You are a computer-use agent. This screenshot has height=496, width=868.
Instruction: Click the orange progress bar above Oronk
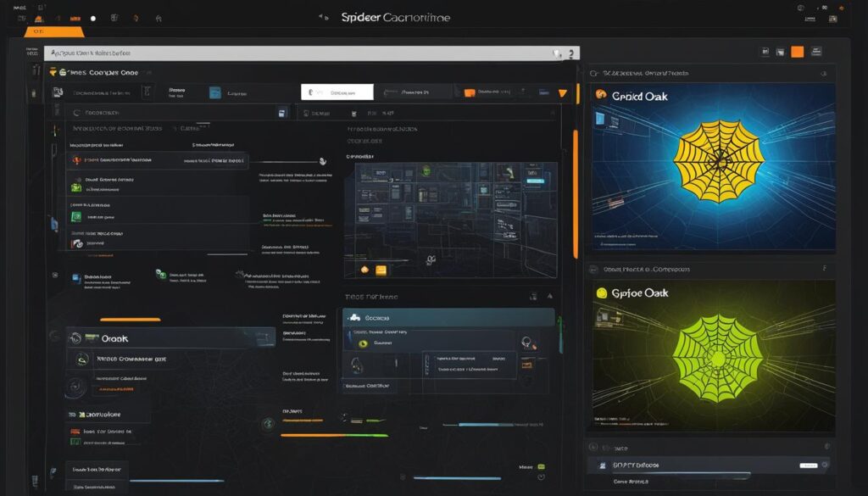[x=130, y=320]
